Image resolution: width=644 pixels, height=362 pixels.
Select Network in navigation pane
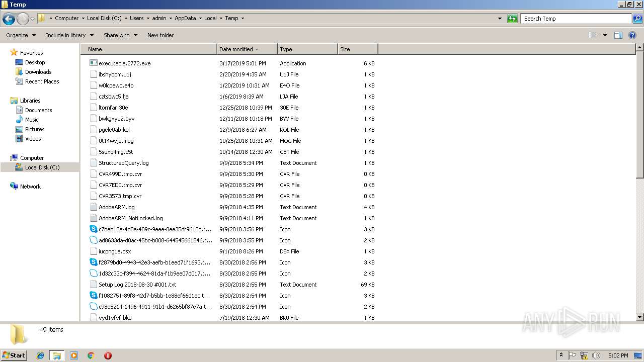(x=30, y=187)
